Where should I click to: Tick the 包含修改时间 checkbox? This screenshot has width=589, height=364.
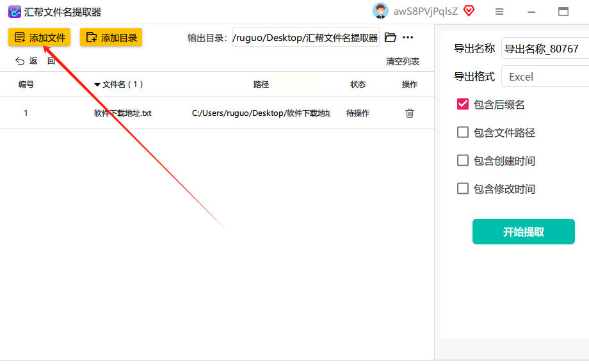click(463, 188)
